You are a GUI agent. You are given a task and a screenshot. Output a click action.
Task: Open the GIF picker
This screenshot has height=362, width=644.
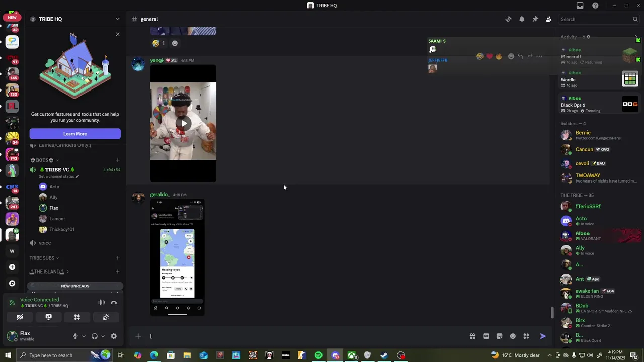point(486,336)
